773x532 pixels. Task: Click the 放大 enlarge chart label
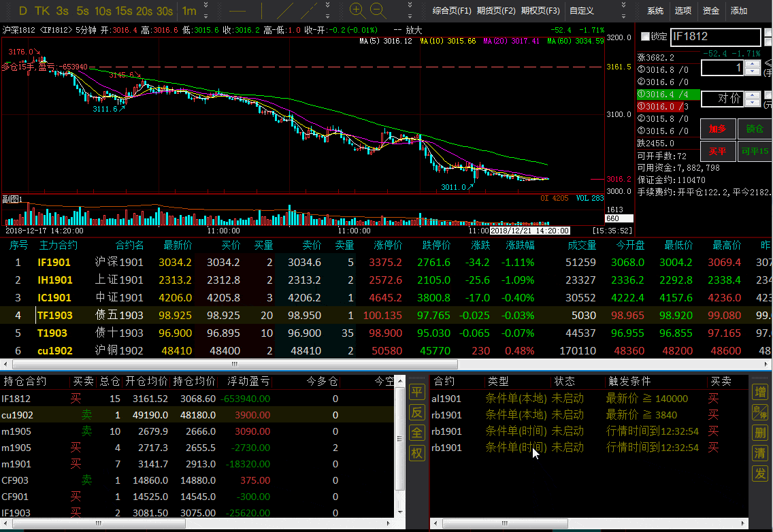(x=414, y=30)
